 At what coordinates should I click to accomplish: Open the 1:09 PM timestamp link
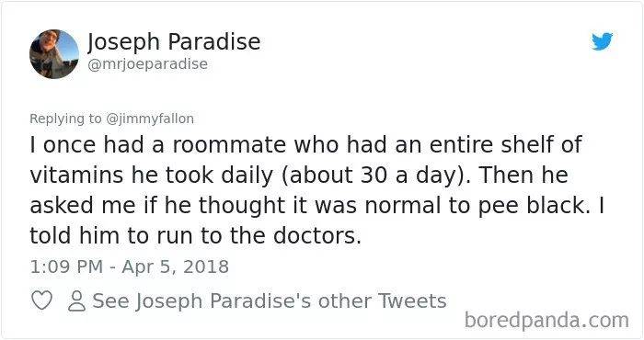66,266
